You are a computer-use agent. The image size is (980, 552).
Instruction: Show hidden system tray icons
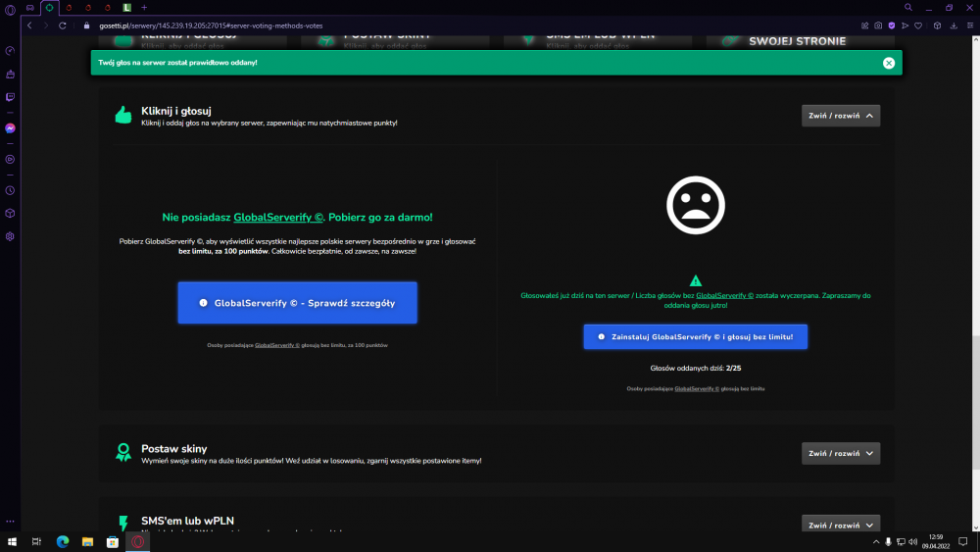click(x=875, y=542)
